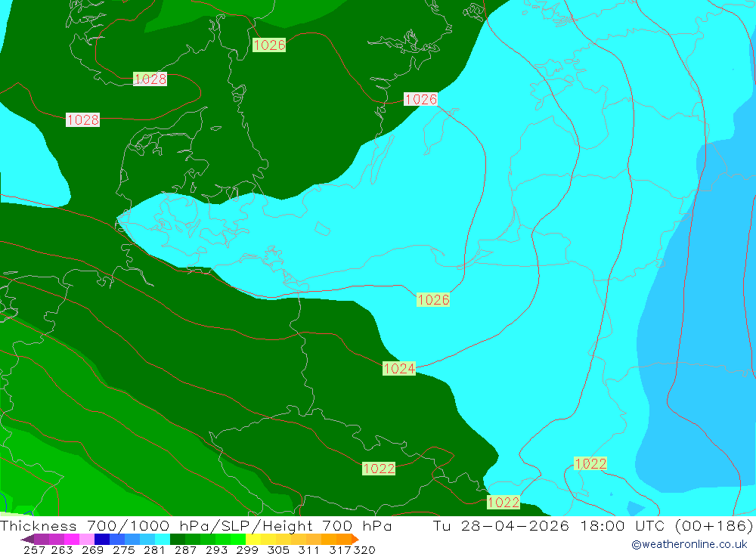The image size is (756, 554).
Task: Click legend value 287
Action: tap(184, 549)
